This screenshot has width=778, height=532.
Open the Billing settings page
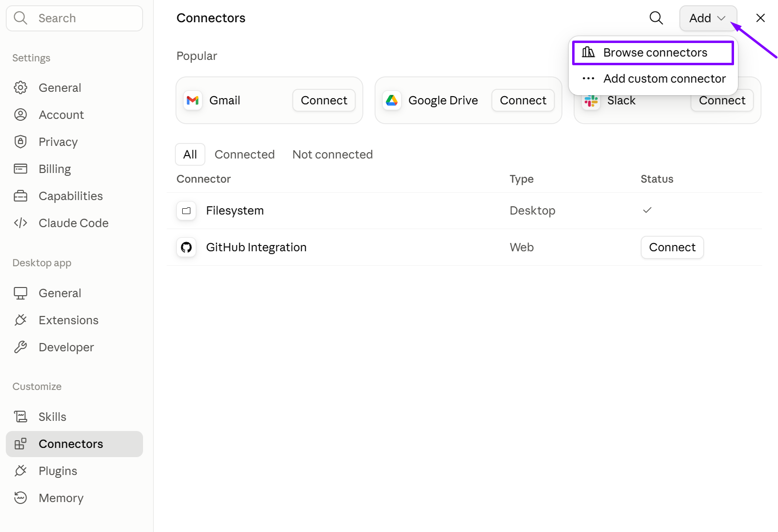click(74, 169)
